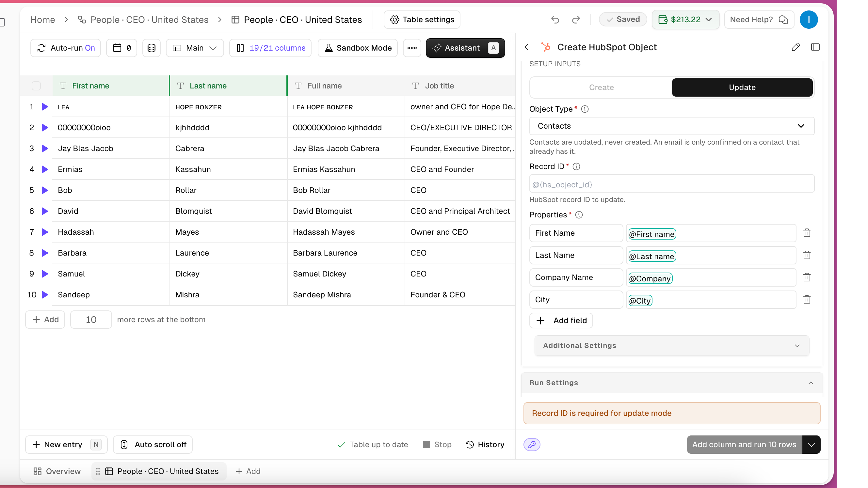
Task: Click New entry button
Action: click(66, 445)
